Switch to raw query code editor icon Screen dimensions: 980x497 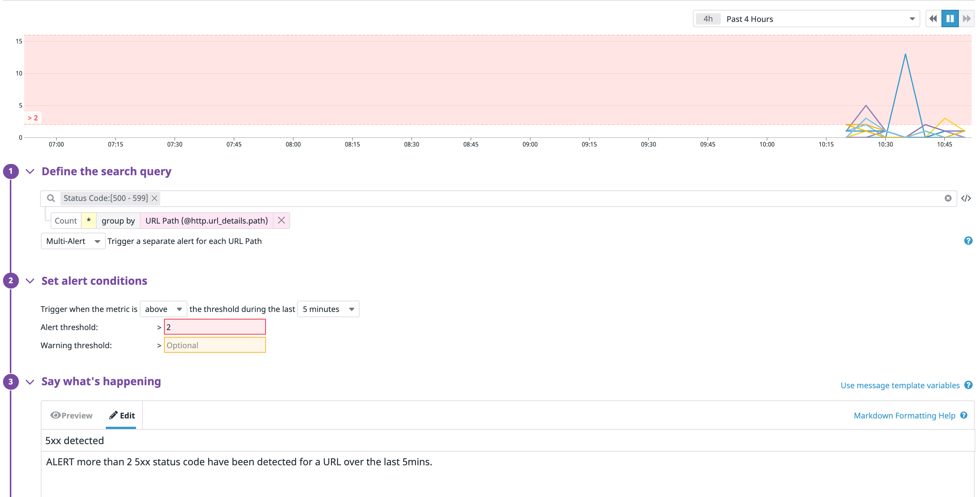tap(966, 198)
